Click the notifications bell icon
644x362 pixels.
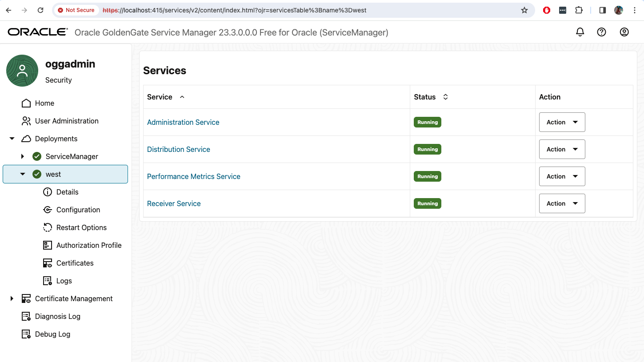[580, 32]
